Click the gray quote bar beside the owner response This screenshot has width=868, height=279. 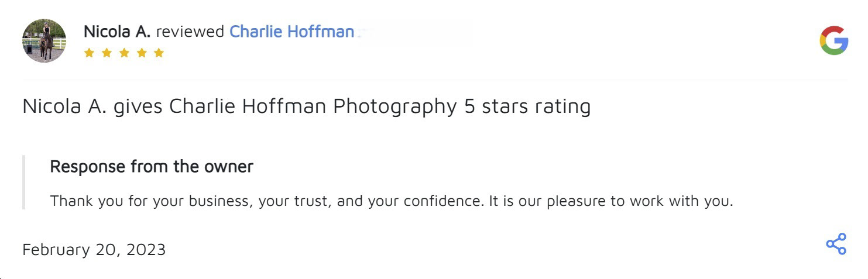(24, 182)
